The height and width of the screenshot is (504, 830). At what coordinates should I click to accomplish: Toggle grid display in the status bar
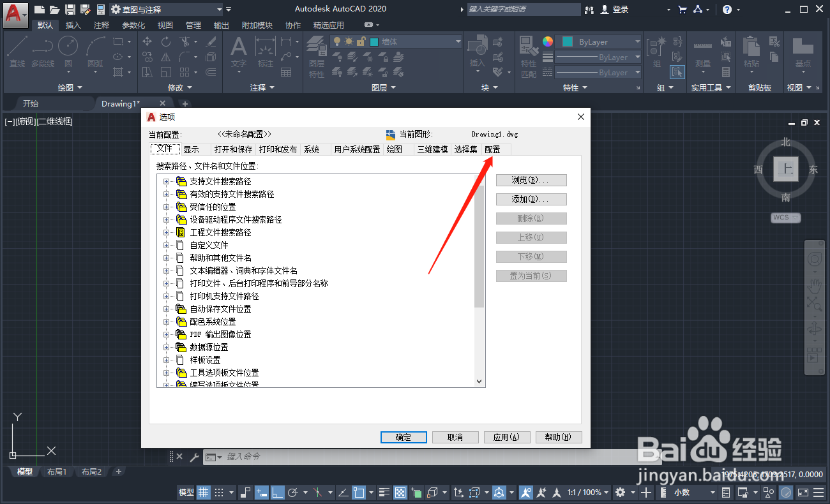tap(203, 493)
